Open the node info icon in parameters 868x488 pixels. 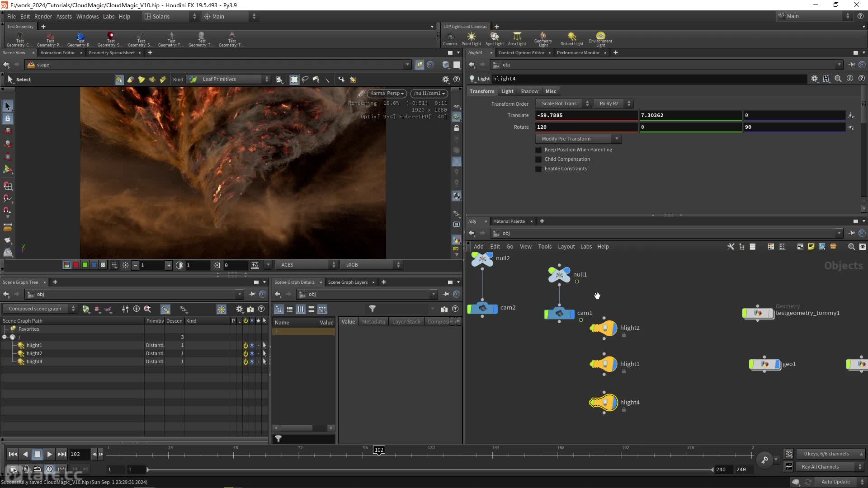point(849,79)
